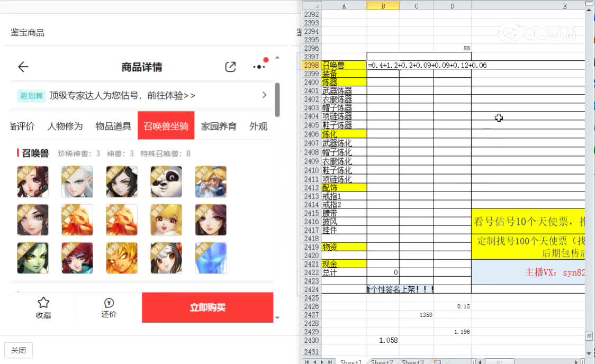Click the first-sheet navigation icon in Excel
The image size is (595, 364).
point(307,362)
